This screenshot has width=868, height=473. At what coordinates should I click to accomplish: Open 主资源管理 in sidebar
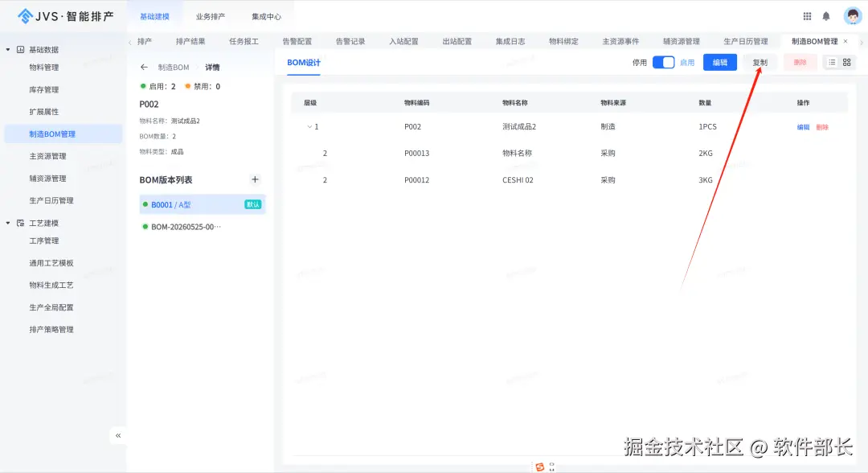pos(47,156)
